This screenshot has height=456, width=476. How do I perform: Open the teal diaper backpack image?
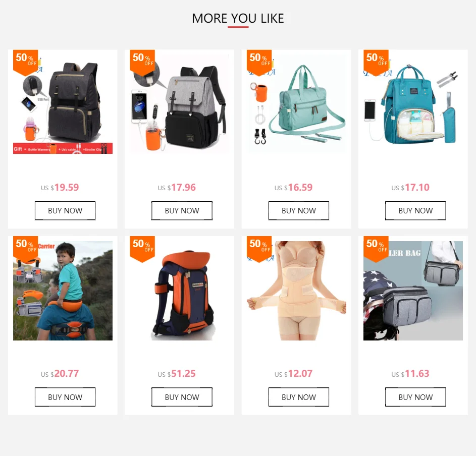(x=413, y=104)
